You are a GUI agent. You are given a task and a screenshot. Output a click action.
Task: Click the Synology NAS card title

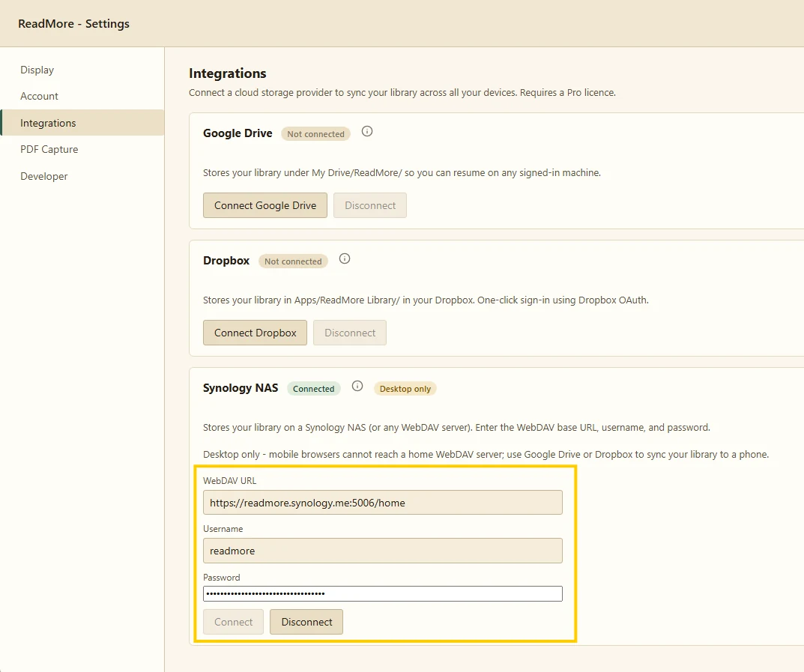click(x=241, y=387)
